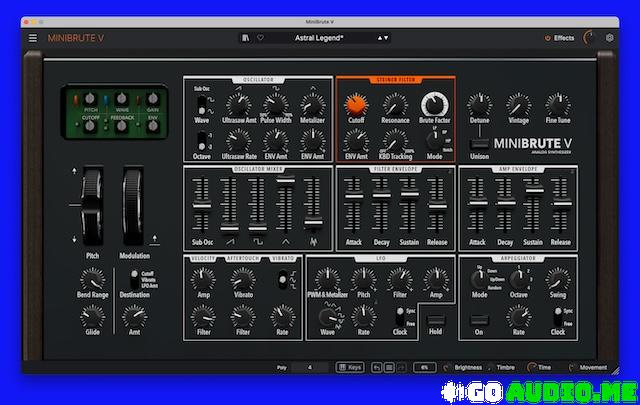Click the triangle wave mixer fader

pyautogui.click(x=285, y=180)
